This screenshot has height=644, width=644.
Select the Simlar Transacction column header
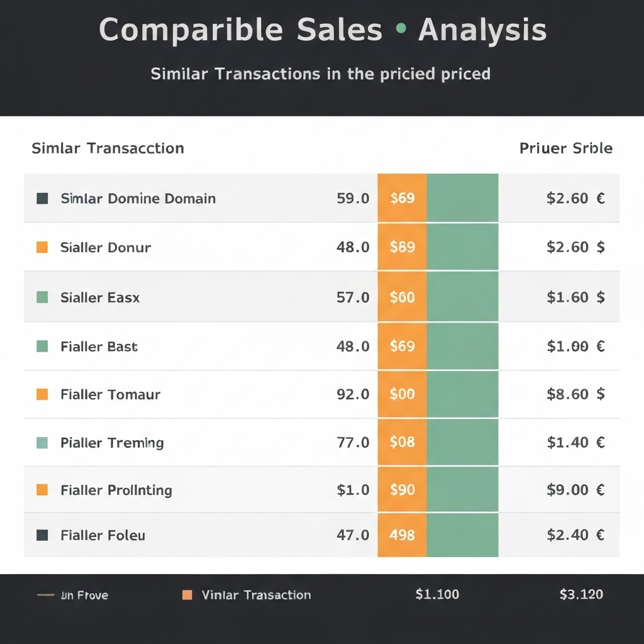tap(108, 148)
